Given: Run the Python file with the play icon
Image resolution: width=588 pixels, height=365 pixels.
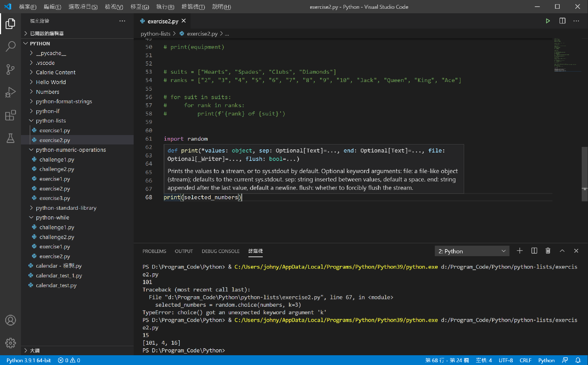Looking at the screenshot, I should coord(548,21).
